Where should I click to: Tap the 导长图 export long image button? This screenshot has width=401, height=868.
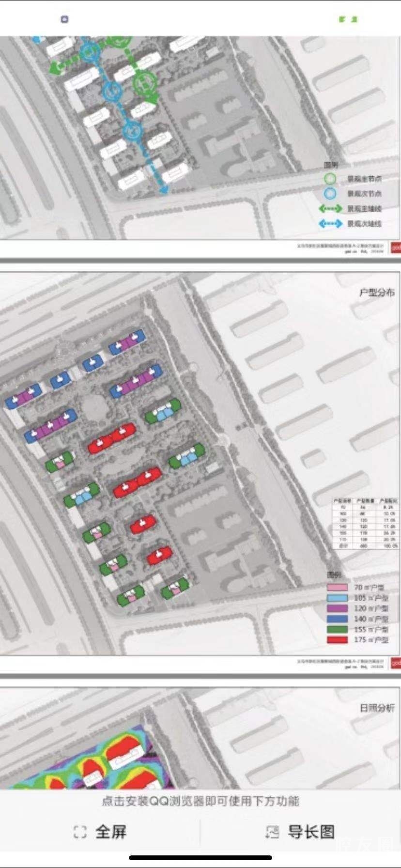click(x=310, y=832)
